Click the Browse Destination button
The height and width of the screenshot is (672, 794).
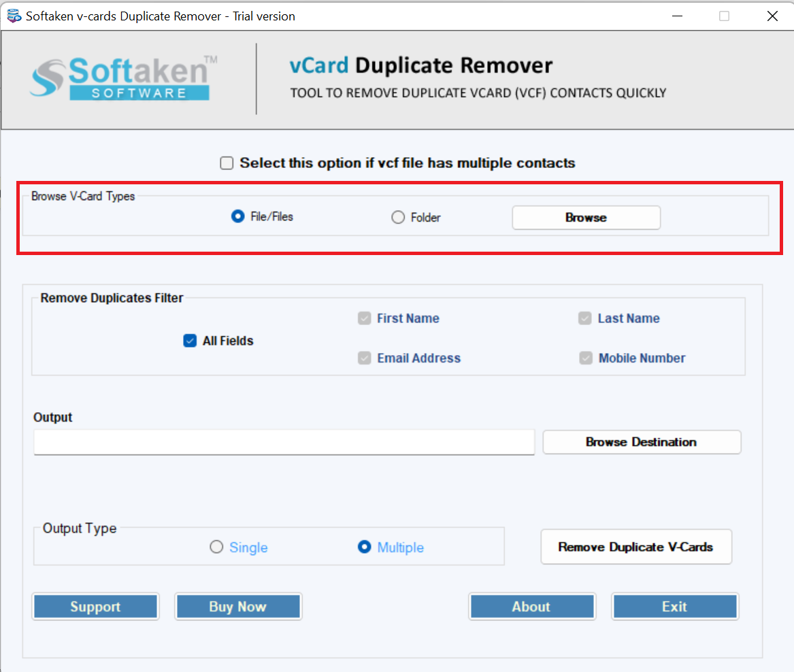(642, 442)
